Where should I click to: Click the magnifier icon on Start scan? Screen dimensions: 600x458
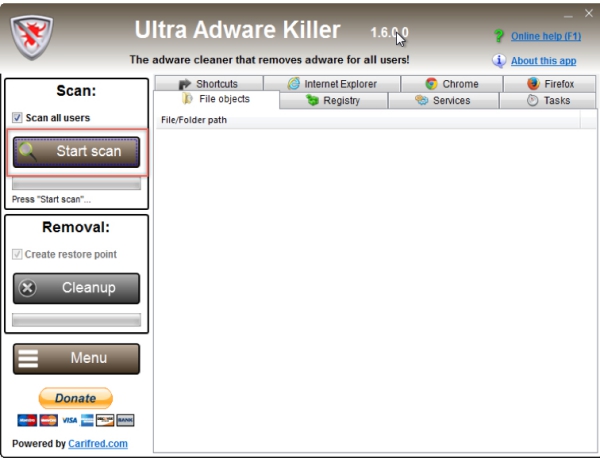tap(27, 152)
